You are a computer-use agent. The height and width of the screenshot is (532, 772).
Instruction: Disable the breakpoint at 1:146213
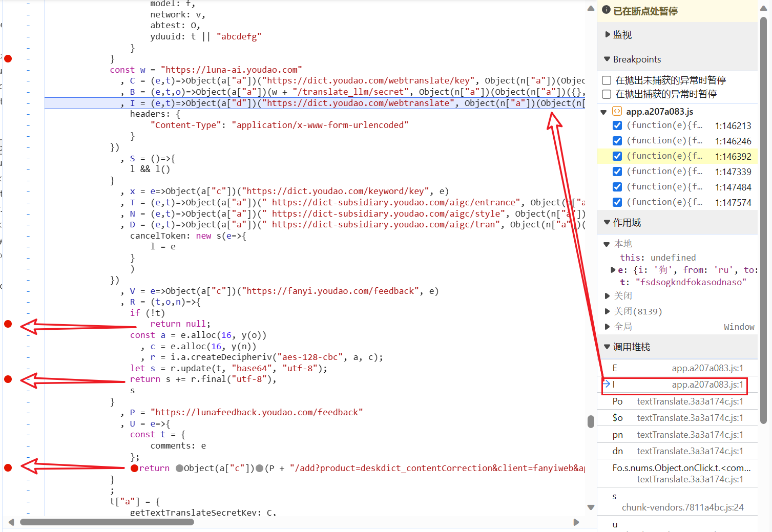(x=617, y=125)
